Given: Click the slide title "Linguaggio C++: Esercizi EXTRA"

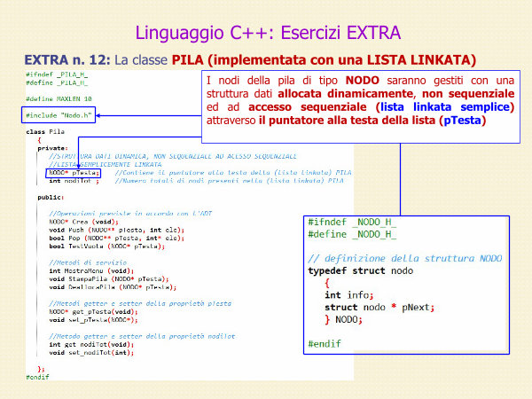Looking at the screenshot, I should click(266, 34).
